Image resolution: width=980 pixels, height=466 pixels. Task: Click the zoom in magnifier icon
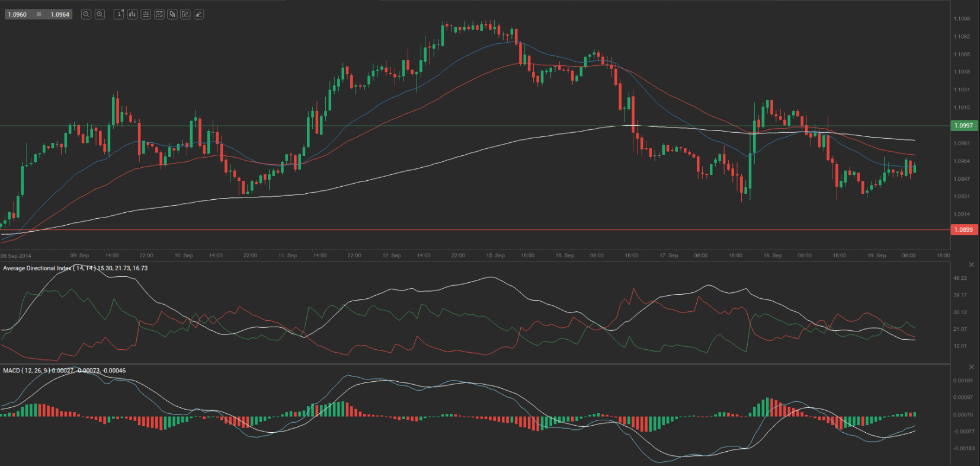tap(100, 14)
